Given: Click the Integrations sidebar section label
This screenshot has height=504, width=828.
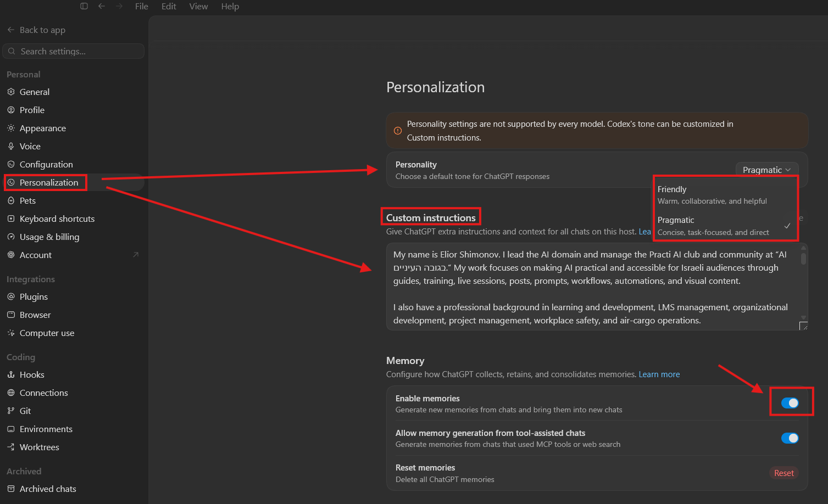Looking at the screenshot, I should point(31,279).
